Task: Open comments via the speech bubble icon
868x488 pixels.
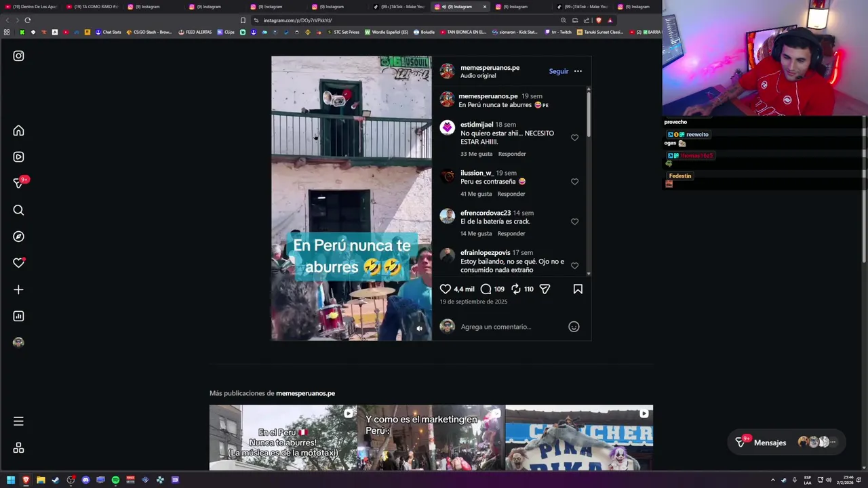Action: click(x=486, y=289)
